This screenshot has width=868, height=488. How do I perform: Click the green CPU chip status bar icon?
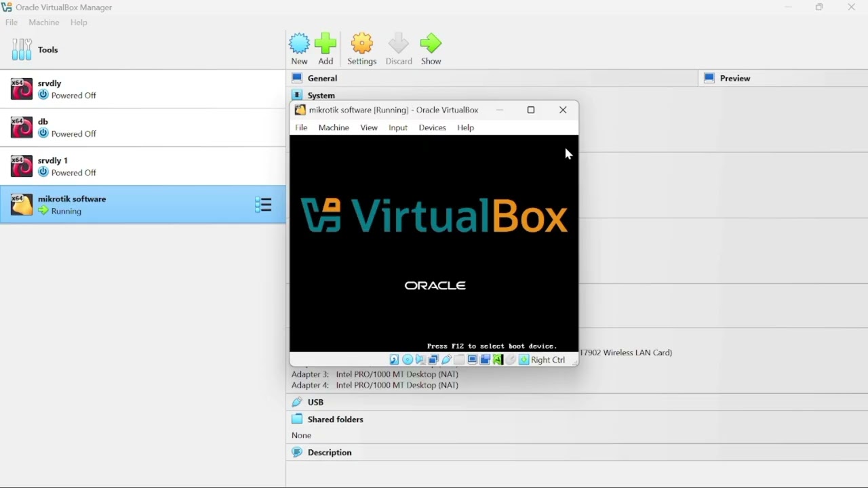click(x=498, y=360)
